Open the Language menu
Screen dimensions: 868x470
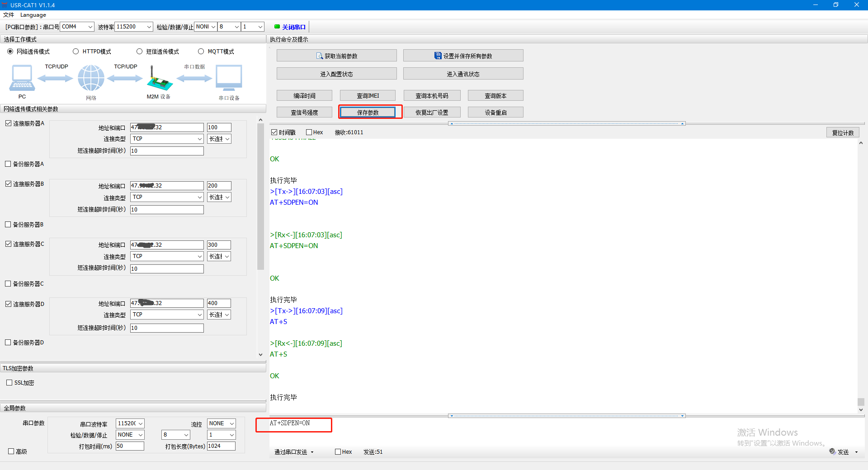[x=33, y=15]
